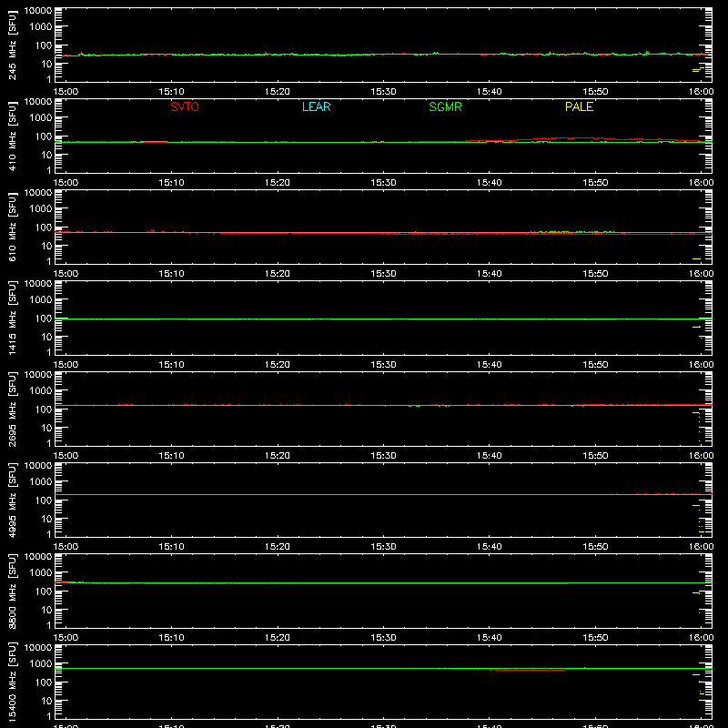The height and width of the screenshot is (728, 728).
Task: Click the 15:30 tick label below 4995 MHz panel
Action: [383, 547]
